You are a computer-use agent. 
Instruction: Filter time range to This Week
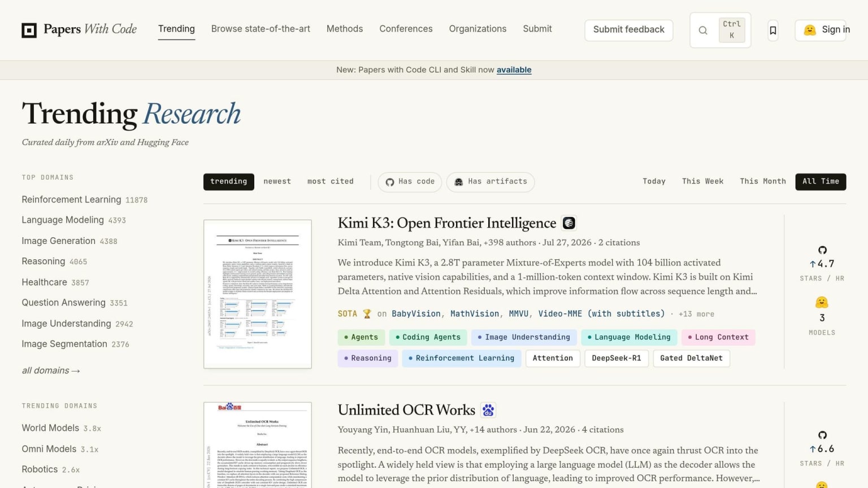tap(702, 181)
